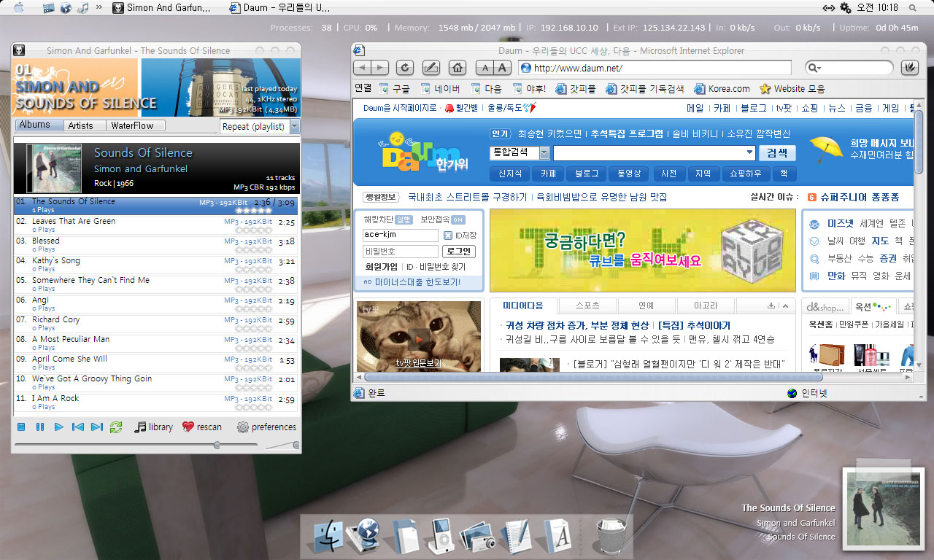Toggle the ID저장 checkbox
This screenshot has width=934, height=560.
tap(448, 236)
